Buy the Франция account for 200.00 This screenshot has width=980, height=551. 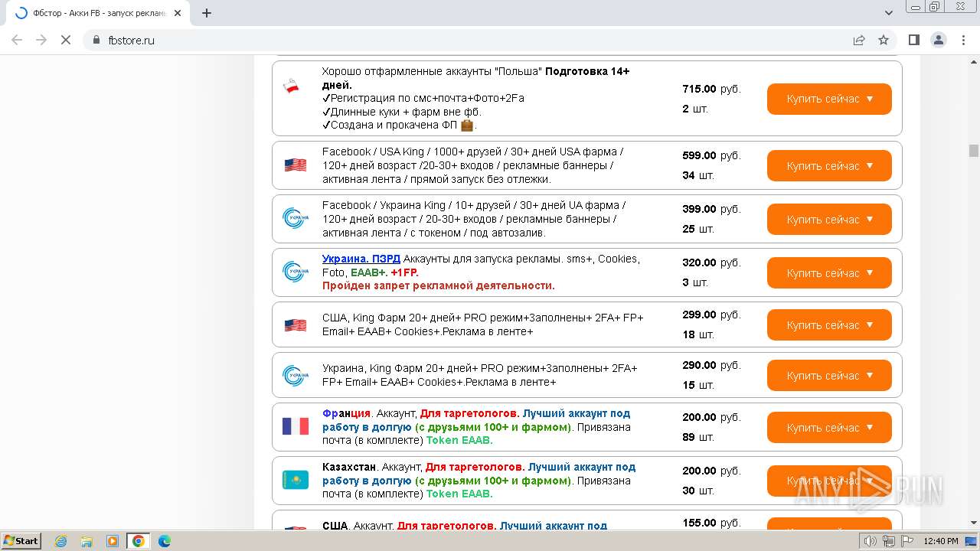coord(829,428)
